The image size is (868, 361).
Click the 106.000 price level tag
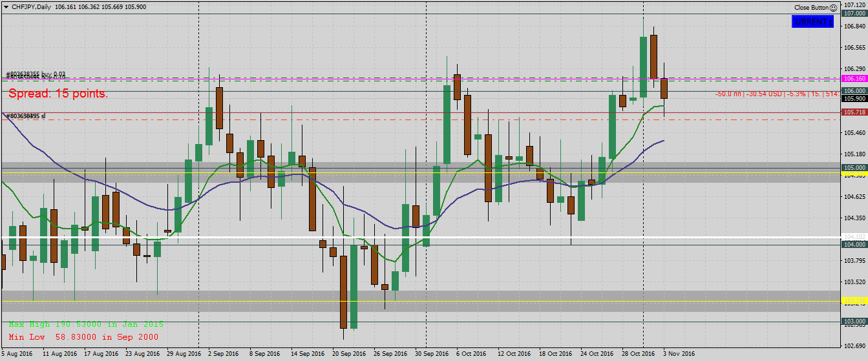854,91
